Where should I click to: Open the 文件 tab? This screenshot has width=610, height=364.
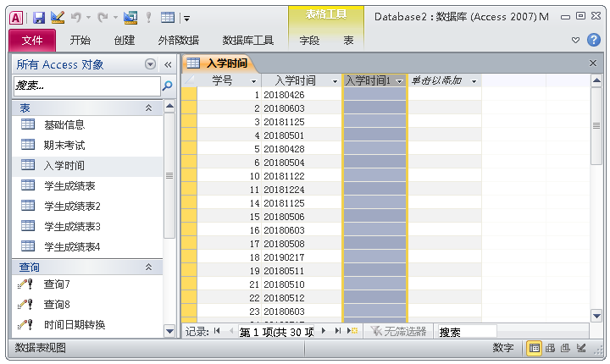pos(32,40)
